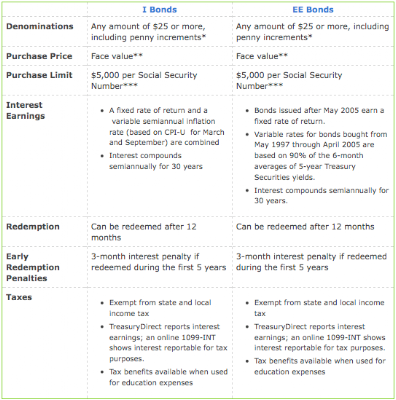Image resolution: width=396 pixels, height=400 pixels.
Task: Open the I Bonds column header link
Action: tap(160, 10)
